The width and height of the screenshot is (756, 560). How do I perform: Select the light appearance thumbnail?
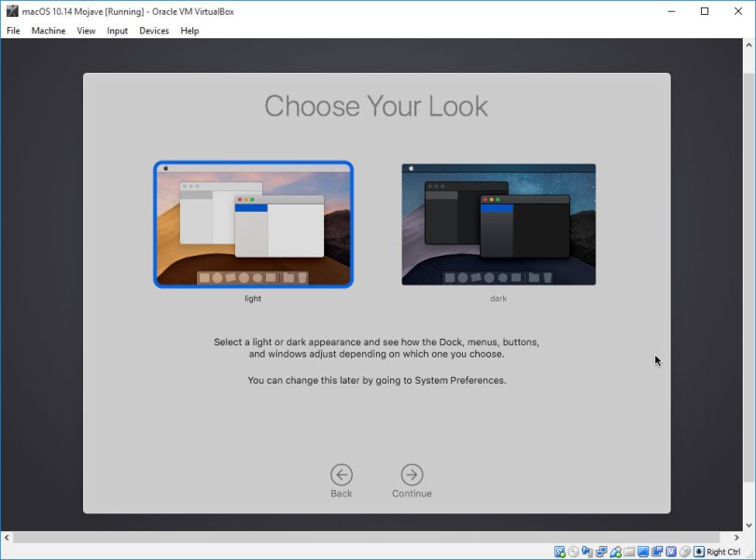pyautogui.click(x=253, y=224)
